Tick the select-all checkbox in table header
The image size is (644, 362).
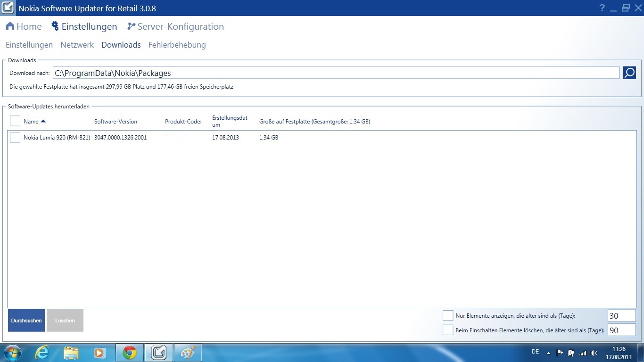click(x=15, y=121)
